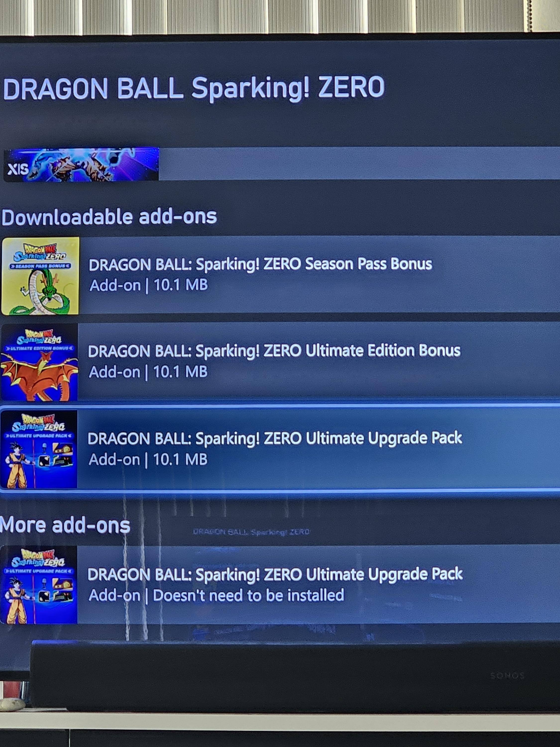This screenshot has height=747, width=560.
Task: Click the Ultimate Edition Bonus add-on title
Action: [274, 351]
